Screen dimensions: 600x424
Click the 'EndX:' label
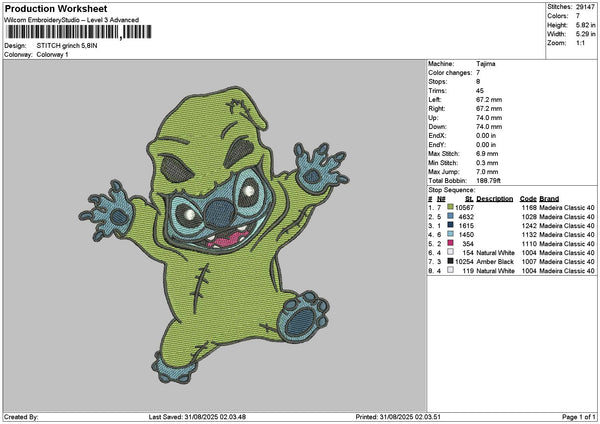[x=437, y=136]
